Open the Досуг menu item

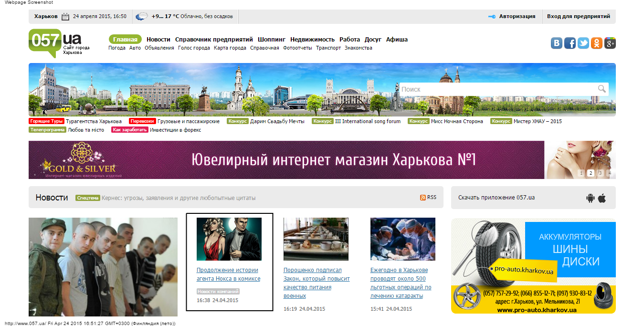(373, 40)
